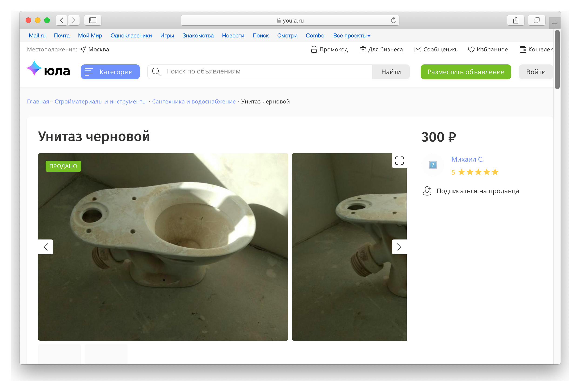
Task: Subscribe via Подписаться на продавца link
Action: point(477,191)
